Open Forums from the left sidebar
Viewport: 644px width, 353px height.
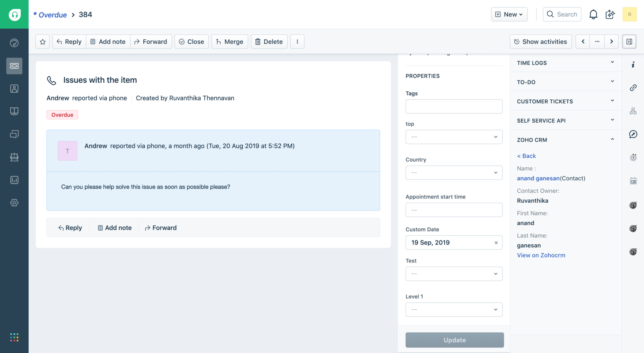[15, 134]
